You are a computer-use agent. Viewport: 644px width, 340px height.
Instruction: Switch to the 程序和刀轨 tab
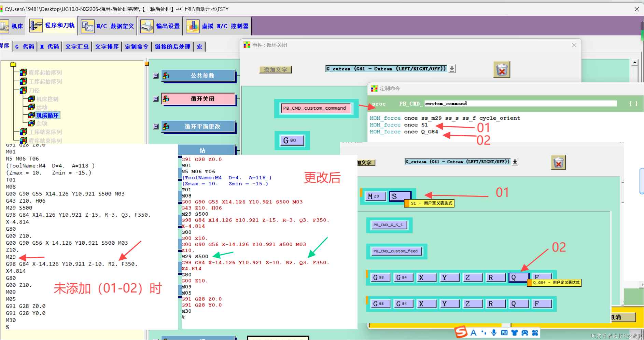click(52, 26)
